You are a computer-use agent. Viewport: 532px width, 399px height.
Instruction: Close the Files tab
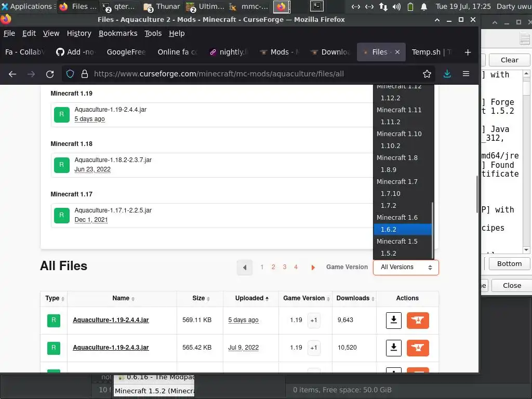pos(397,52)
